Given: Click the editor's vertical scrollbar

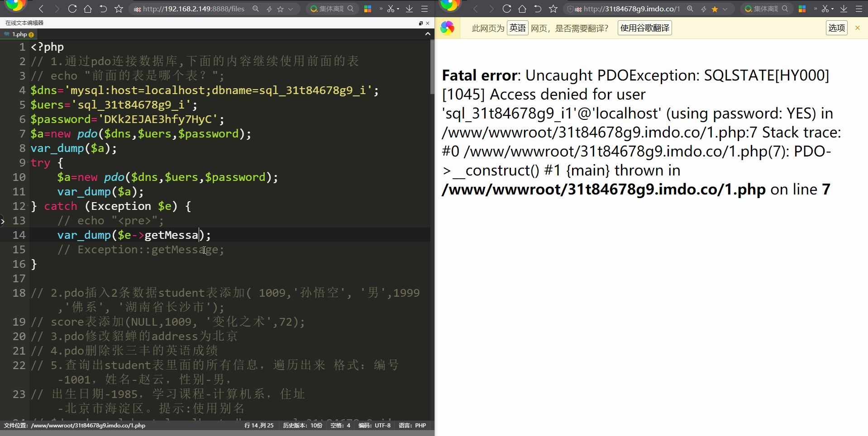Looking at the screenshot, I should [x=432, y=67].
